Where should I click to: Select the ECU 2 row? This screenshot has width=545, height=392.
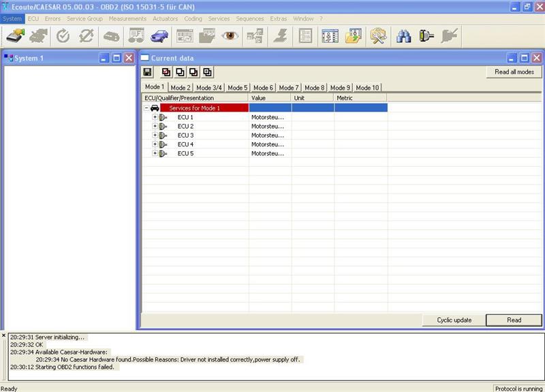(x=185, y=127)
